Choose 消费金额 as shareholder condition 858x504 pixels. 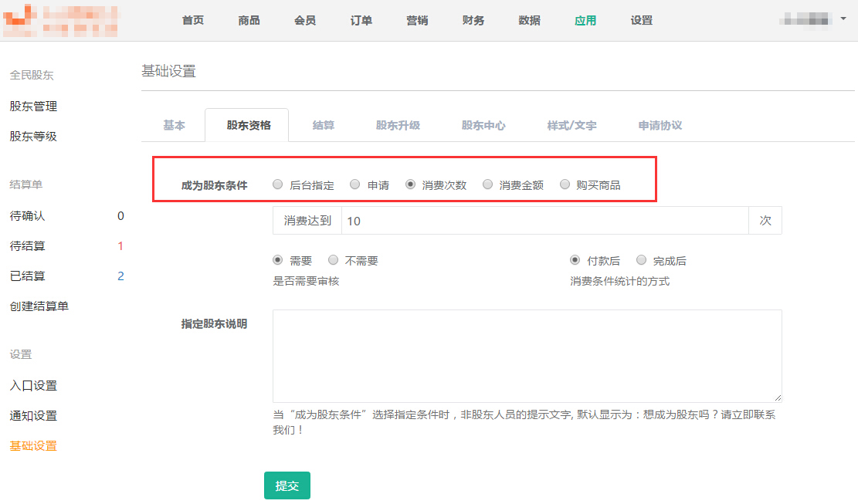click(488, 184)
